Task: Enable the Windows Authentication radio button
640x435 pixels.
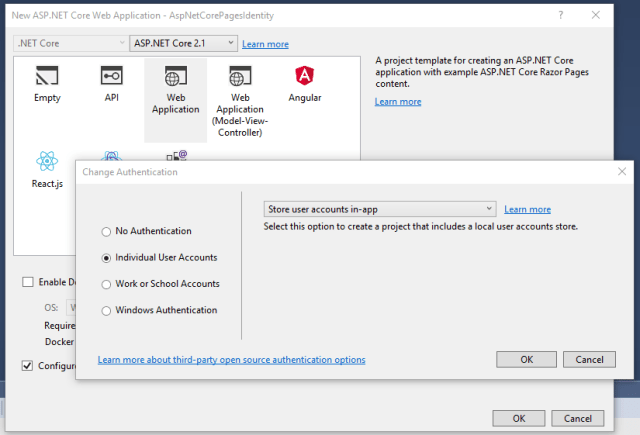Action: (x=107, y=310)
